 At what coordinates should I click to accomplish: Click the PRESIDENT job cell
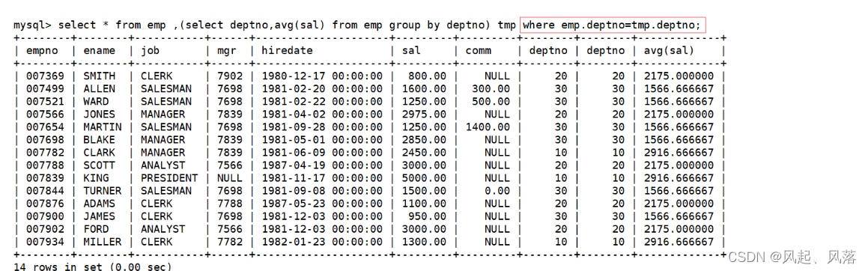169,178
